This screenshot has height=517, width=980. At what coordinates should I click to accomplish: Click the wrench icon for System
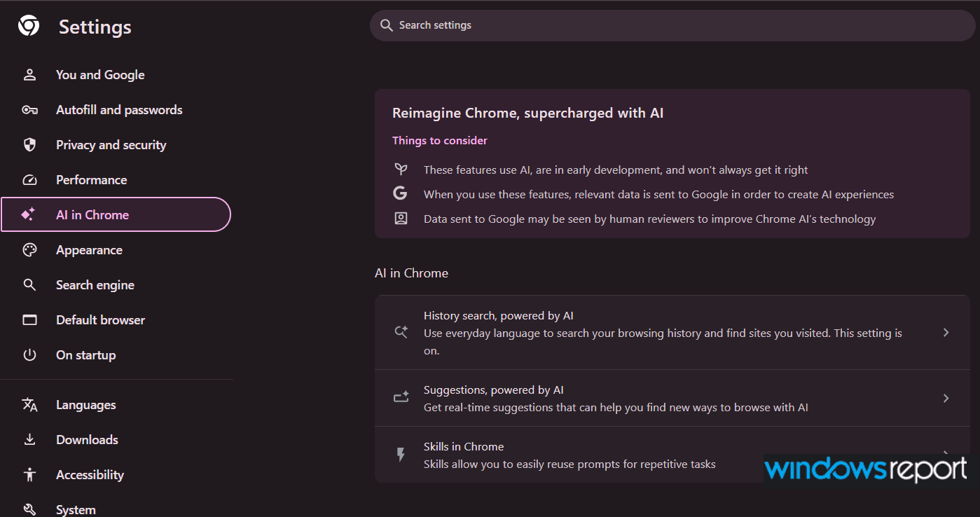coord(29,509)
